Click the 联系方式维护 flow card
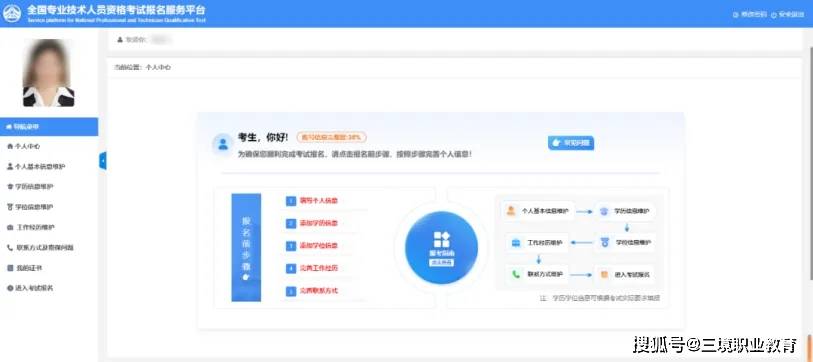Screen dimensions: 813x362 537,274
